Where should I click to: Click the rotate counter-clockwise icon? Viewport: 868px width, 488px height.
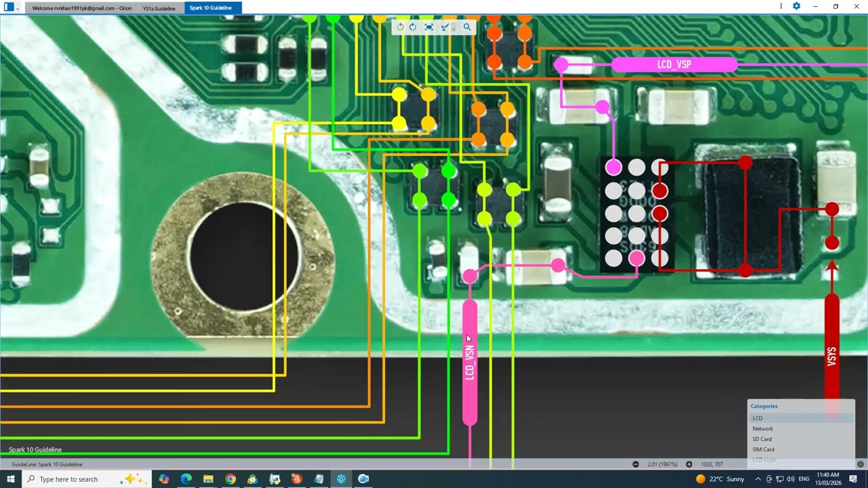click(400, 27)
